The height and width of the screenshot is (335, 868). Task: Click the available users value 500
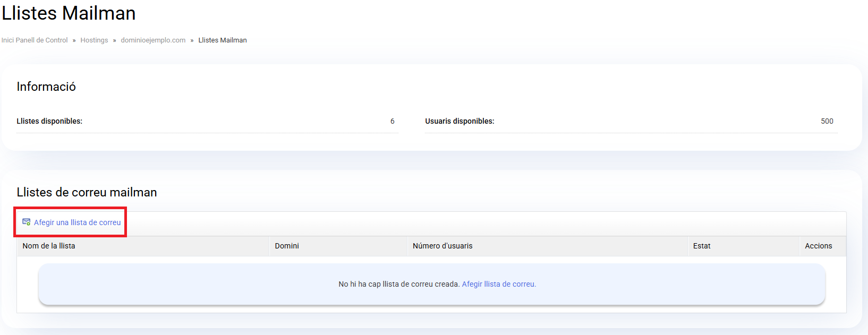click(x=827, y=121)
